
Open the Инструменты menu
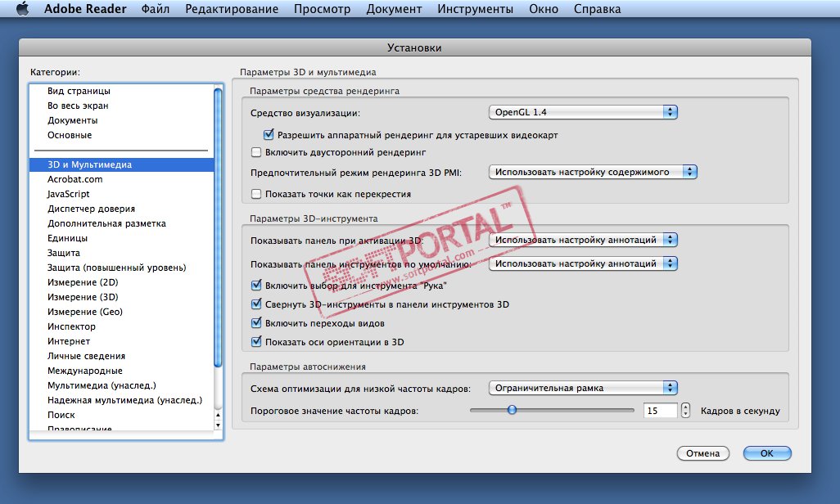pyautogui.click(x=475, y=9)
